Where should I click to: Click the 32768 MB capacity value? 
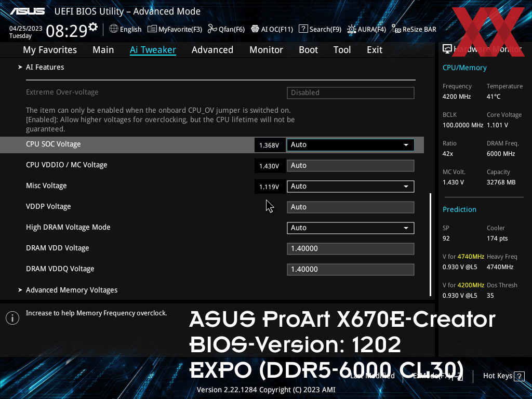(501, 182)
